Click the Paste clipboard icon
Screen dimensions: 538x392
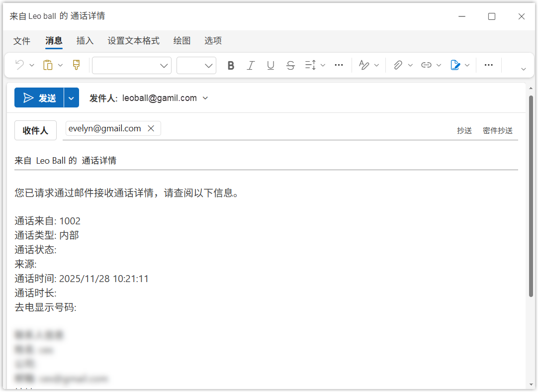48,65
